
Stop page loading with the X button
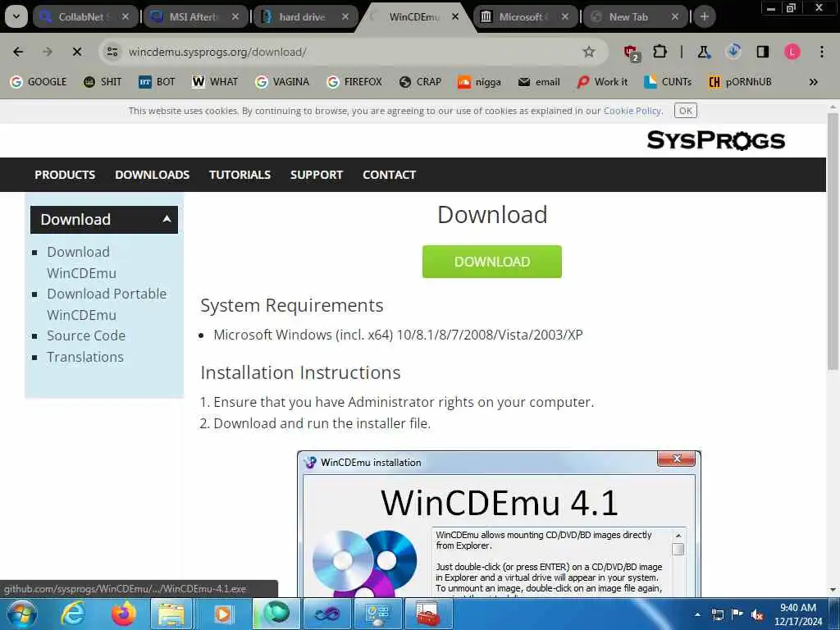point(77,52)
